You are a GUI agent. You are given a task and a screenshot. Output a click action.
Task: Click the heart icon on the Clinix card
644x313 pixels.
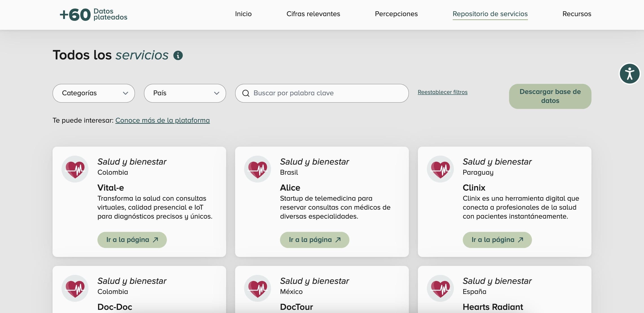[x=440, y=169]
